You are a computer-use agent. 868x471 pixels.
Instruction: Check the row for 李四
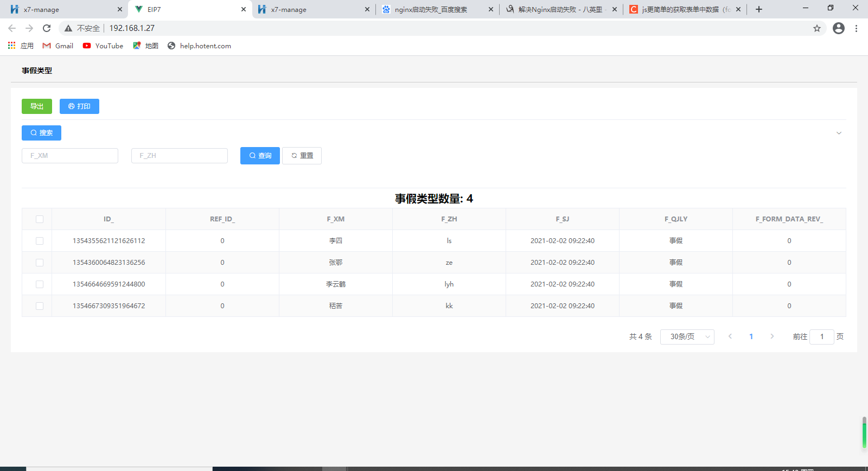(x=40, y=241)
